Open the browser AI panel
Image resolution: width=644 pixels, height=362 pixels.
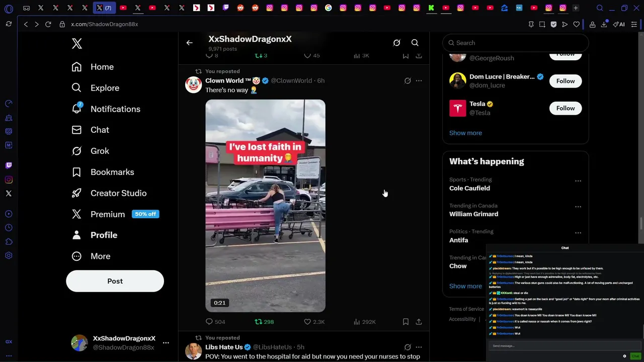(619, 24)
